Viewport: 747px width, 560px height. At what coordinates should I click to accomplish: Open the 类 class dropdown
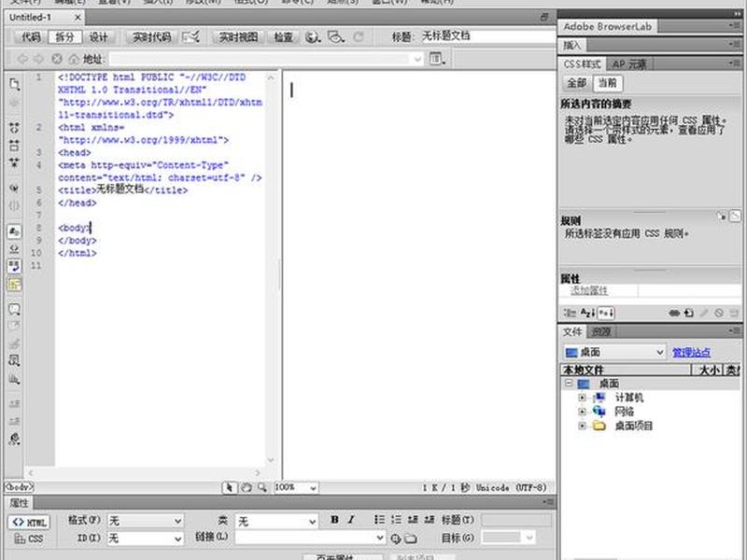[x=276, y=521]
